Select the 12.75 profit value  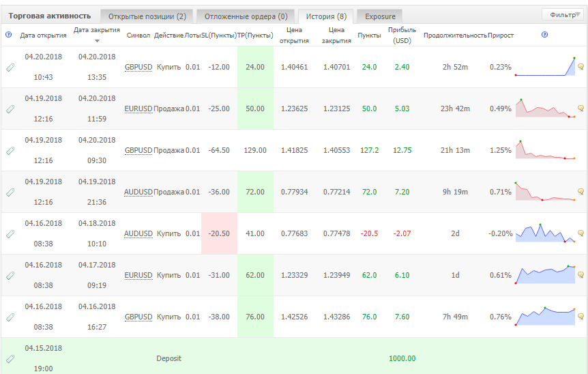tap(402, 150)
